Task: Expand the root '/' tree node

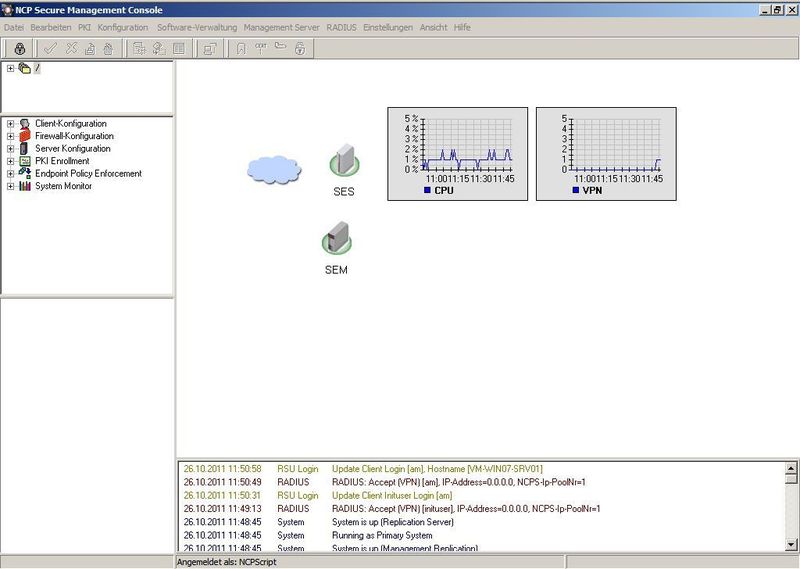Action: pyautogui.click(x=10, y=68)
